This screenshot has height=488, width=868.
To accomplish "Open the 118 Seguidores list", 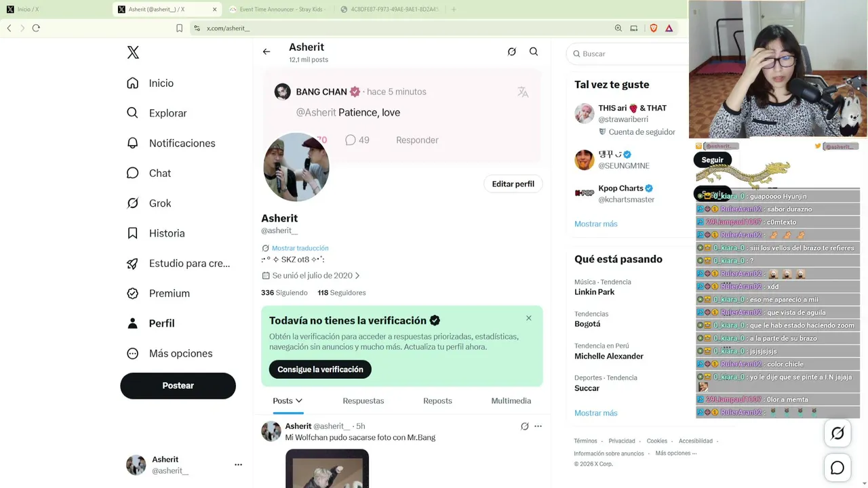I will [x=342, y=293].
